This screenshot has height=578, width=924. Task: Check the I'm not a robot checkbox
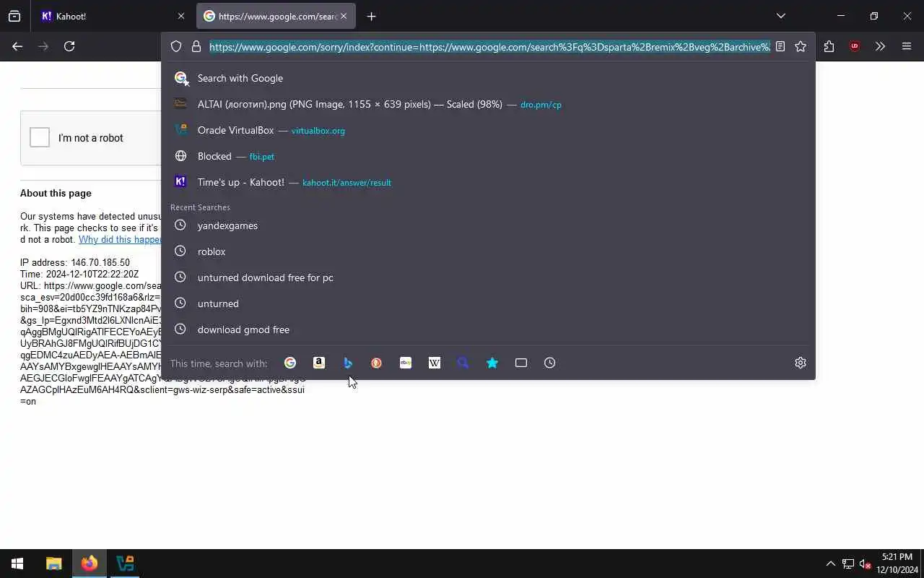pos(40,137)
